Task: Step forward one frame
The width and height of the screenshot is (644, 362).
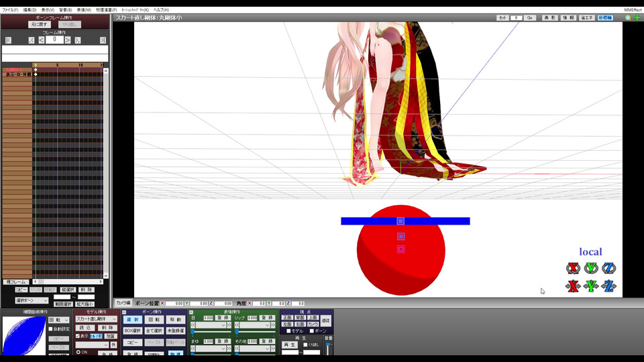Action: pyautogui.click(x=67, y=40)
